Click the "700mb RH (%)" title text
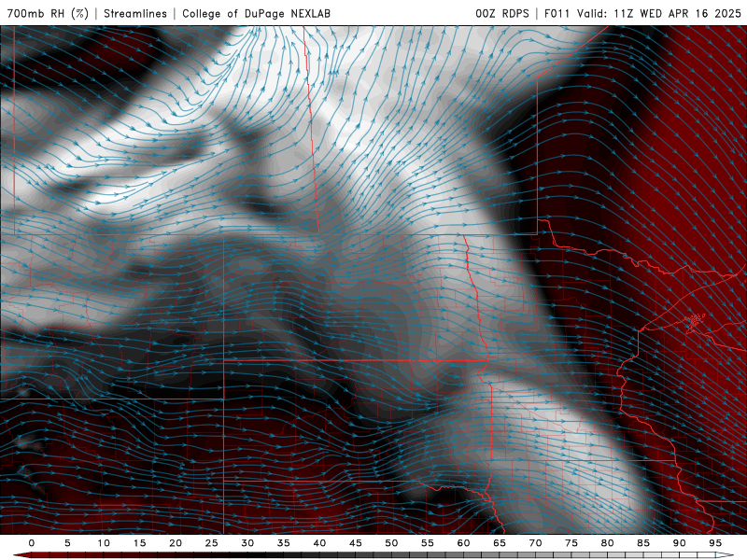This screenshot has width=747, height=560. tap(48, 13)
